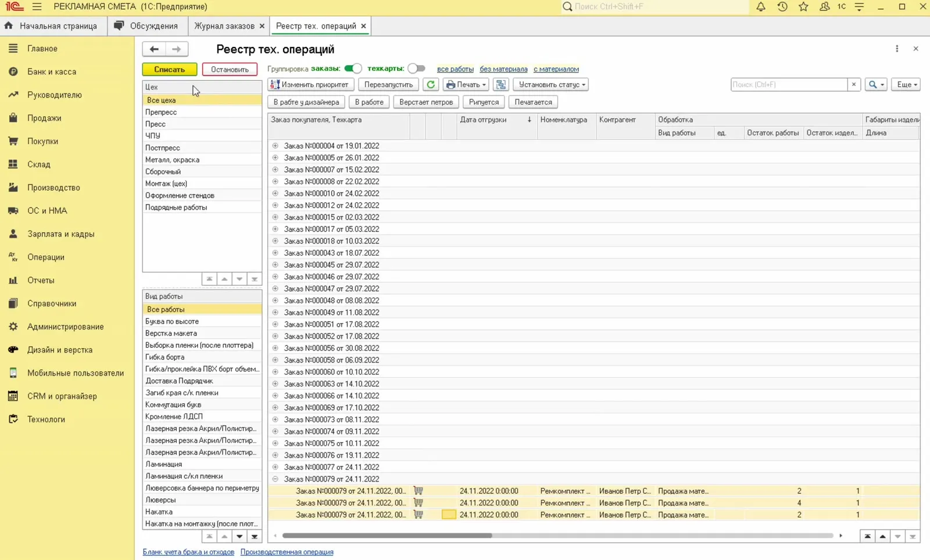Open notifications bell icon
Image resolution: width=930 pixels, height=560 pixels.
(761, 7)
